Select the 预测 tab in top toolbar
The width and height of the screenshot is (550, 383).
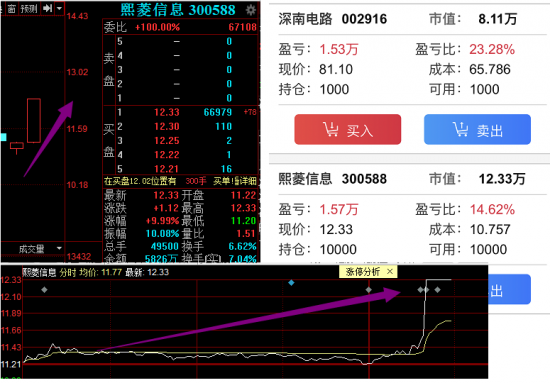pos(28,8)
